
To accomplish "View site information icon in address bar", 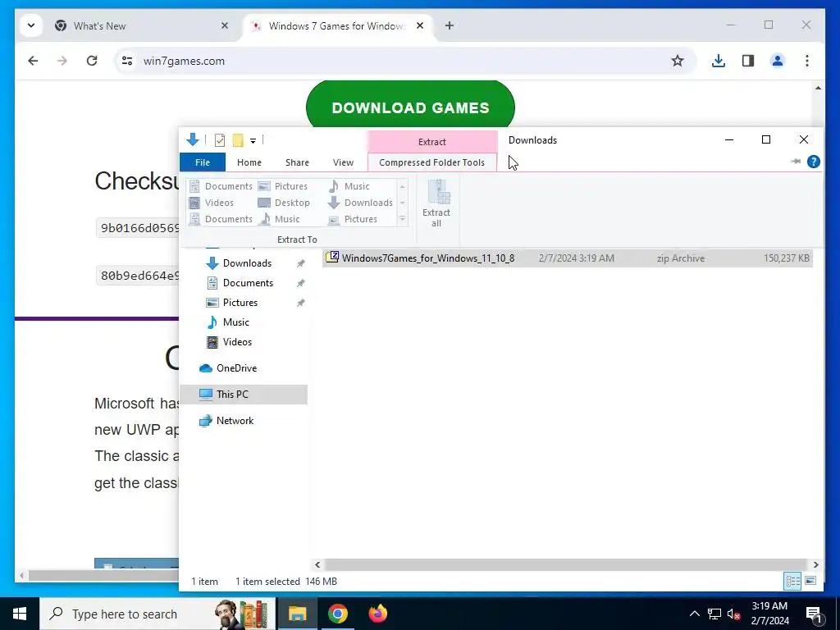I will pos(127,61).
